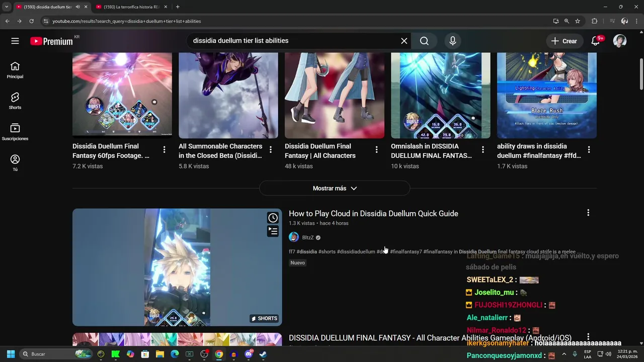Clear the search box with the X
Image resolution: width=644 pixels, height=362 pixels.
click(x=404, y=41)
